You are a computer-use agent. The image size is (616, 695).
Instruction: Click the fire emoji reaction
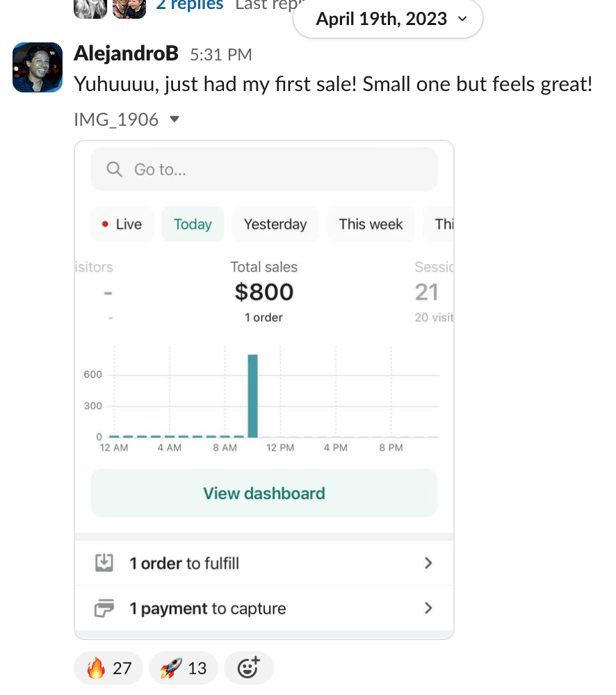tap(108, 668)
